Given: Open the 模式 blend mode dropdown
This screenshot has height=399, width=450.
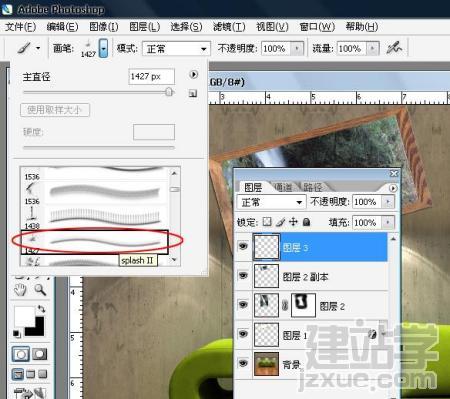Looking at the screenshot, I should 176,49.
